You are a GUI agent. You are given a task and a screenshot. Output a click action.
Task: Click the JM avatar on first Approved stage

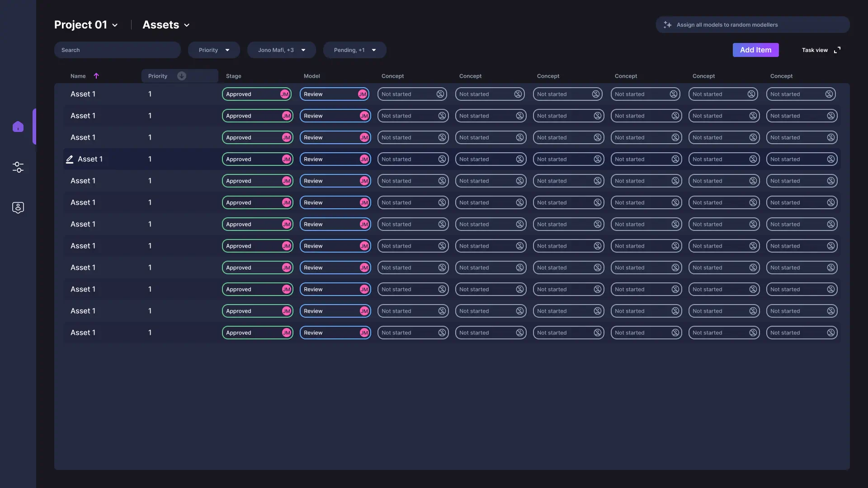[284, 94]
